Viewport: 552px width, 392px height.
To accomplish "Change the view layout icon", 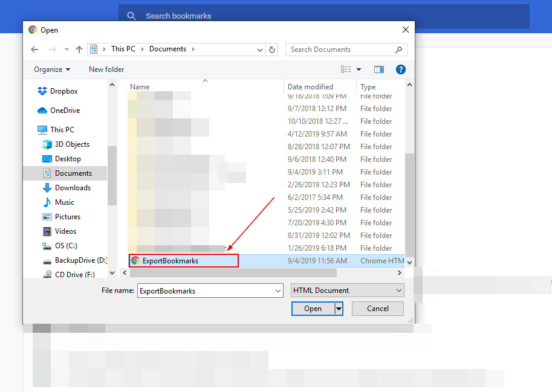I will click(x=346, y=69).
